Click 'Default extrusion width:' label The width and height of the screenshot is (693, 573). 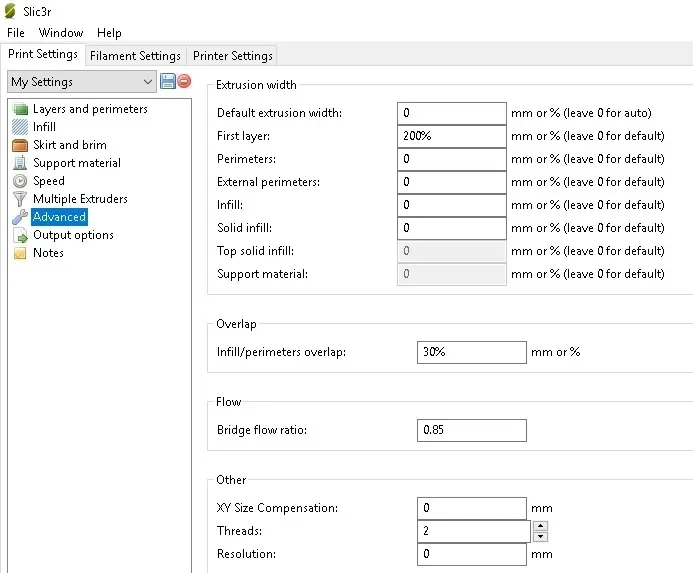(279, 113)
